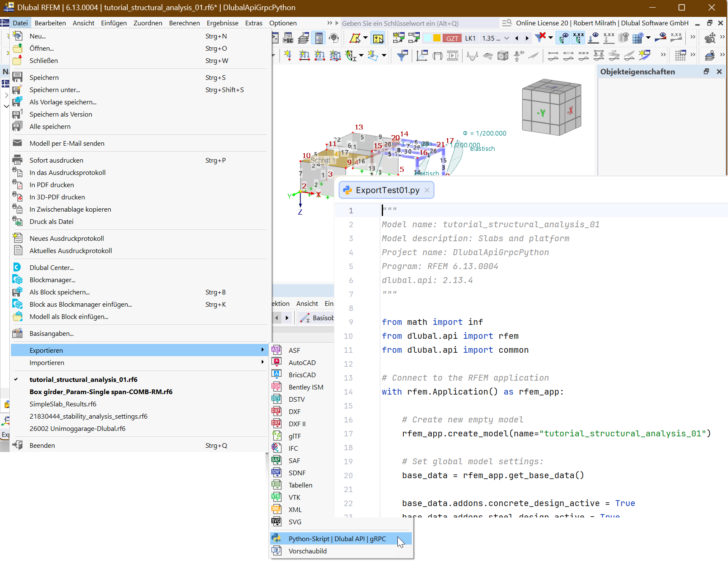
Task: Toggle deformation visibility eye icon in toolbar
Action: (x=563, y=38)
